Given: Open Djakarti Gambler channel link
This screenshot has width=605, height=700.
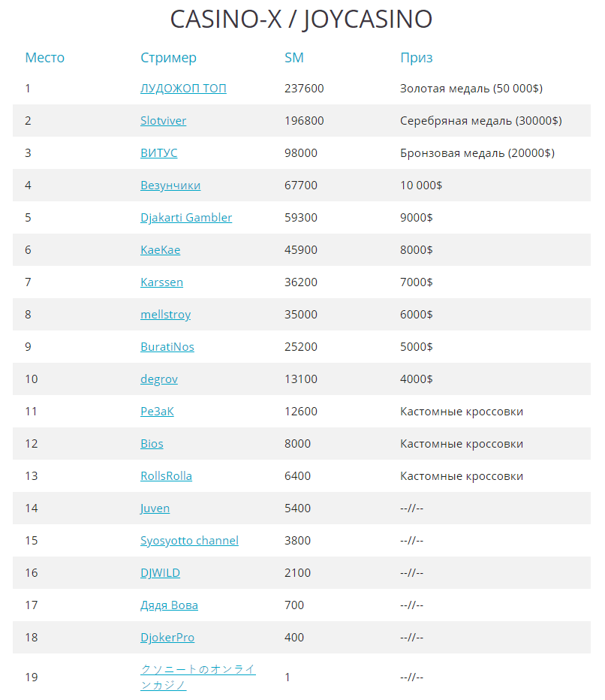Looking at the screenshot, I should (186, 218).
